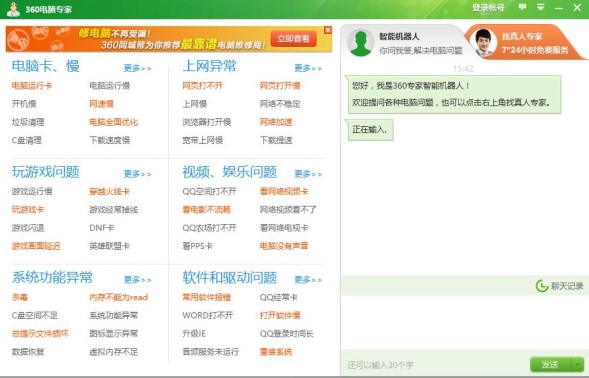Screen dimensions: 589x378
Task: Select 升级IE
Action: tap(194, 333)
